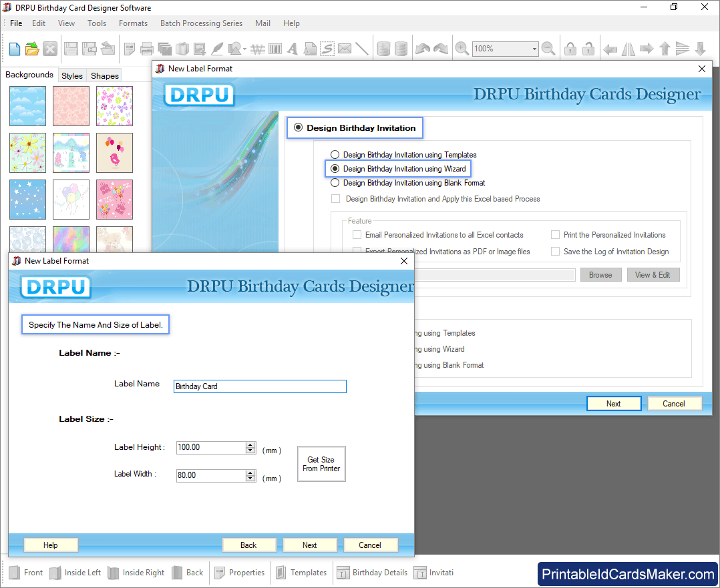Click the text watermark W icon
720x588 pixels.
point(258,49)
